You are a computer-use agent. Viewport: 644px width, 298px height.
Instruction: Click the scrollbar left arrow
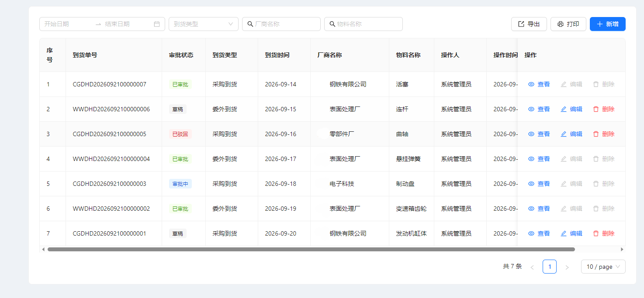point(43,249)
